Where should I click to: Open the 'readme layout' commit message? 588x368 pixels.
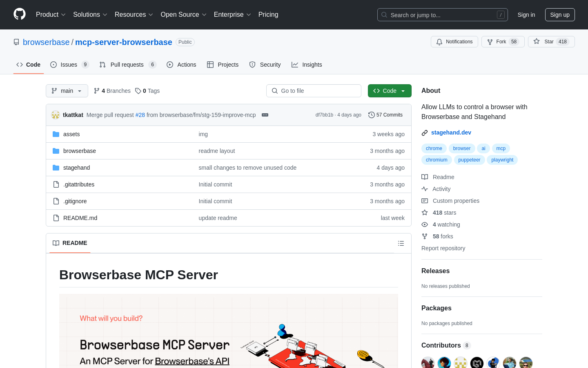(217, 151)
